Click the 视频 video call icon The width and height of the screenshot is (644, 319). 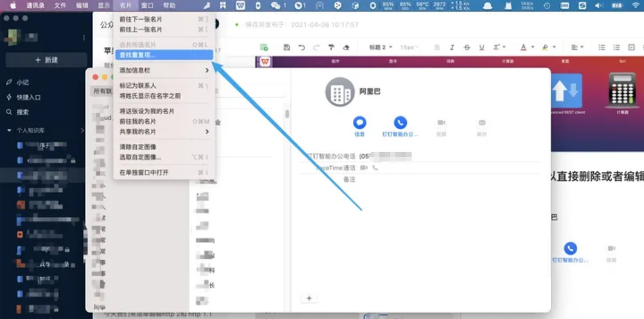(x=441, y=122)
